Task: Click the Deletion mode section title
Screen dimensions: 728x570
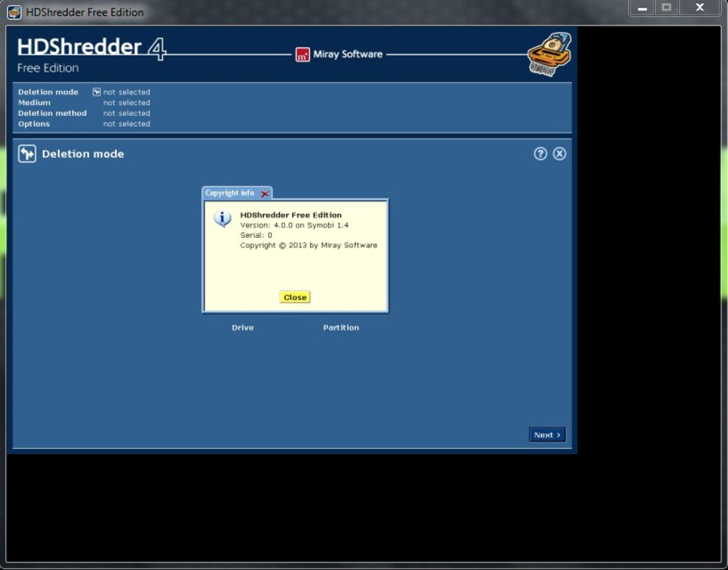Action: [83, 154]
